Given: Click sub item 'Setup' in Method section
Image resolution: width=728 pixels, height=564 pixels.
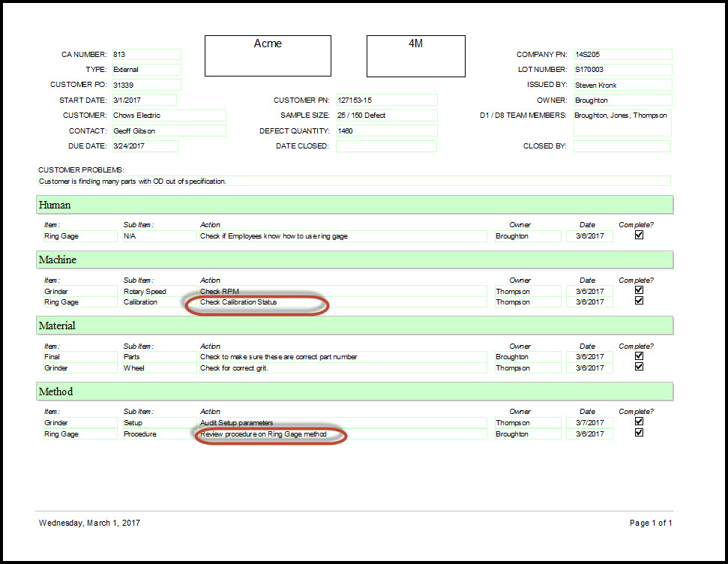Looking at the screenshot, I should (159, 423).
